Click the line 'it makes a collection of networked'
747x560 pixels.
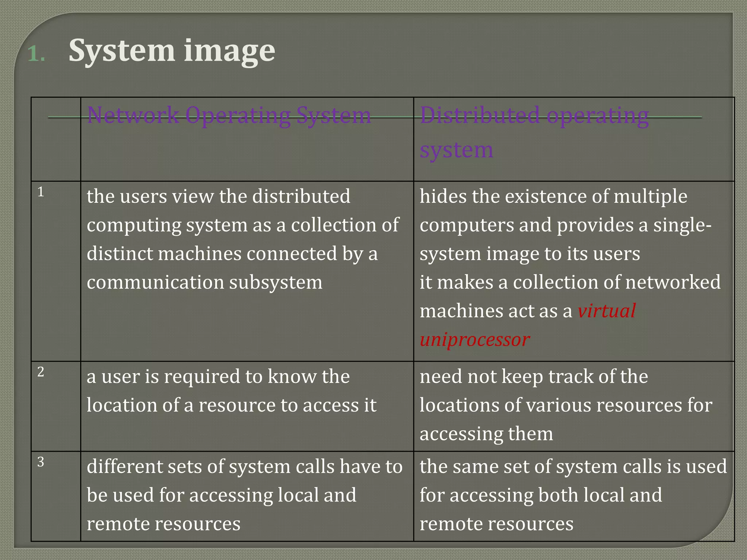pyautogui.click(x=570, y=282)
